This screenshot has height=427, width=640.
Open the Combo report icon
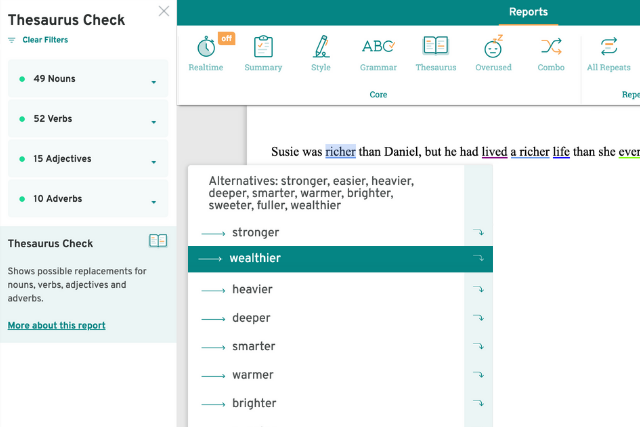click(551, 46)
